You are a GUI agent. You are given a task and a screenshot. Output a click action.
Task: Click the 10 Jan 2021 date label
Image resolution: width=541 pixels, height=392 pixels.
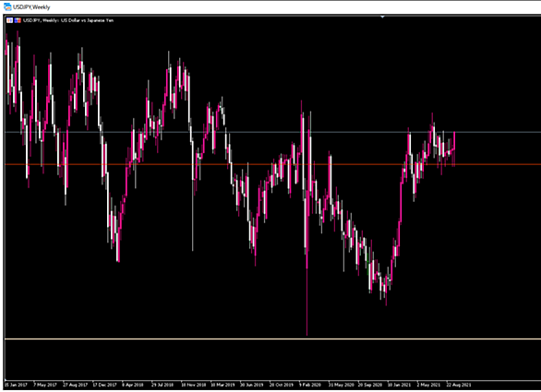399,385
